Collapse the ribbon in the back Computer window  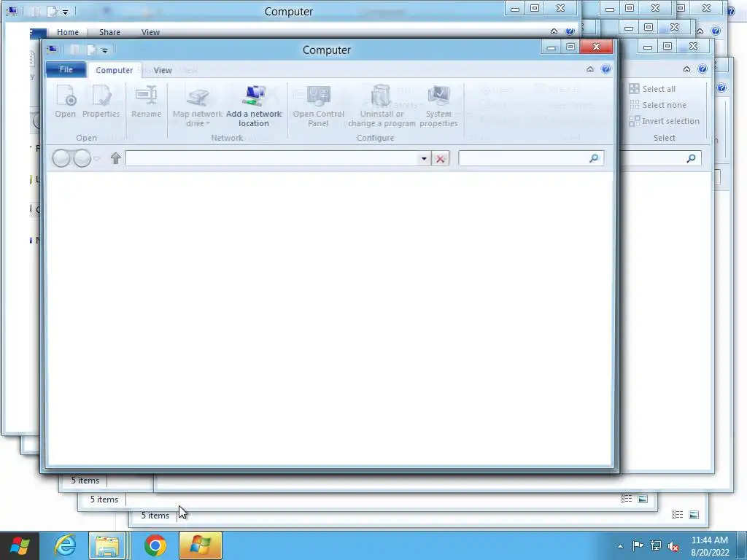(x=554, y=31)
